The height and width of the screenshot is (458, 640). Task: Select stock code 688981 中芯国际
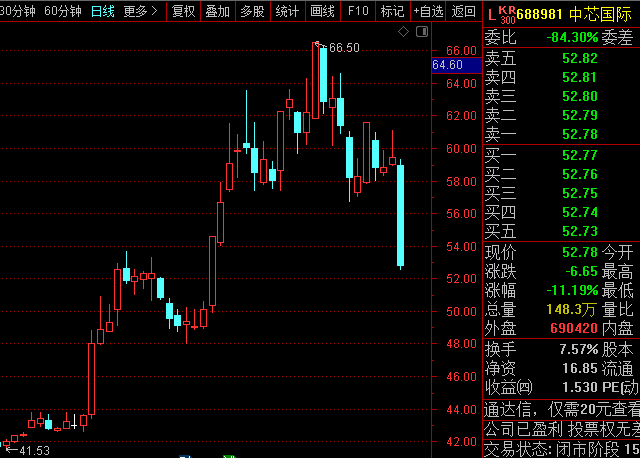[x=574, y=15]
